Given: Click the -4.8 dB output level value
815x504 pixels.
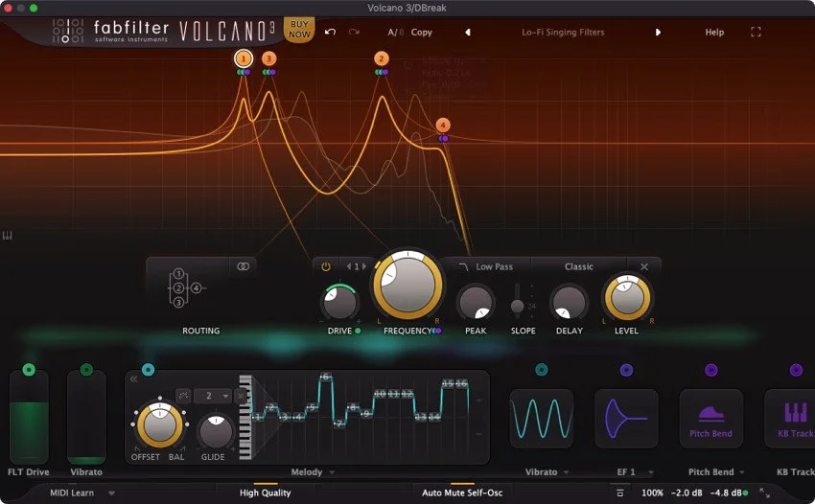Looking at the screenshot, I should pyautogui.click(x=726, y=493).
